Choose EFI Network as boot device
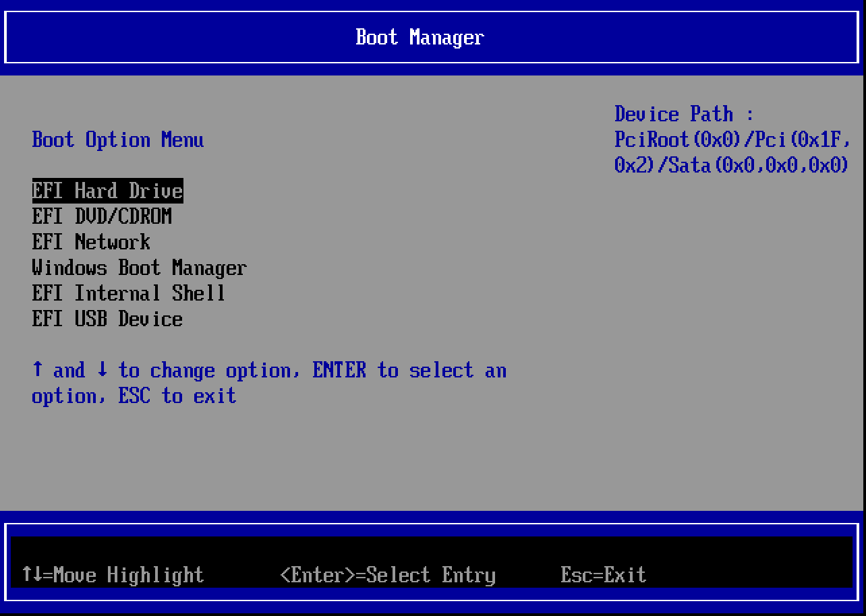The width and height of the screenshot is (866, 616). click(91, 241)
